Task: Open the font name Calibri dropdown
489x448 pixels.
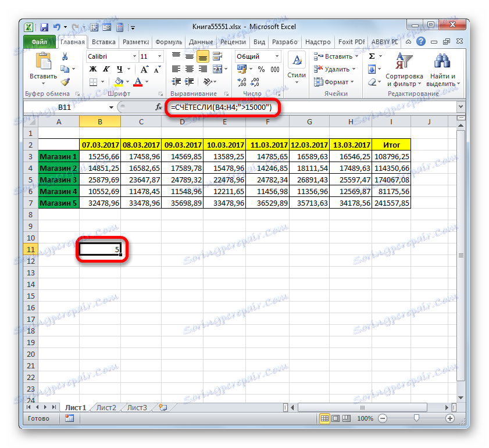Action: point(134,56)
